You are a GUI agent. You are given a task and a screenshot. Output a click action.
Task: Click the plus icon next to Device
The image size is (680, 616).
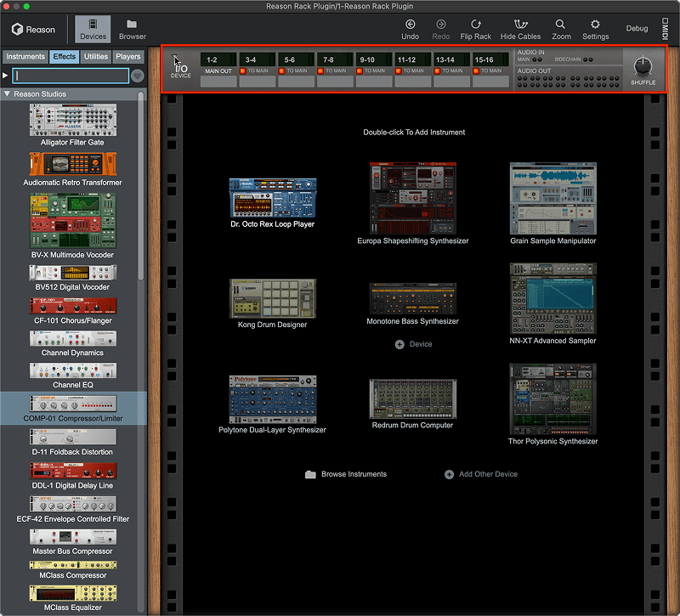399,344
